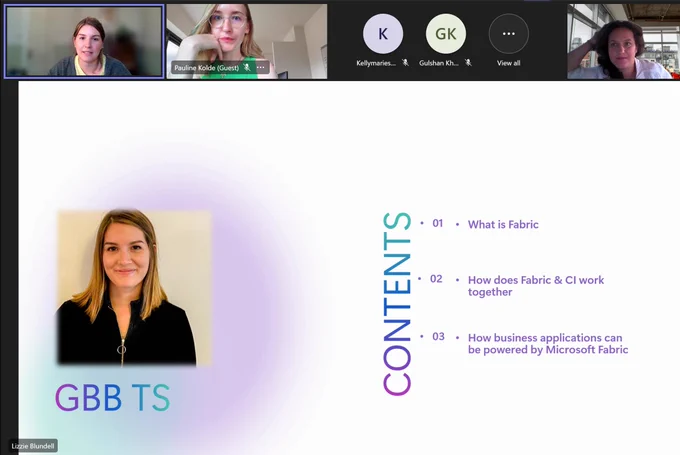The width and height of the screenshot is (680, 455).
Task: Click the Kellymaries participant name
Action: tap(376, 63)
